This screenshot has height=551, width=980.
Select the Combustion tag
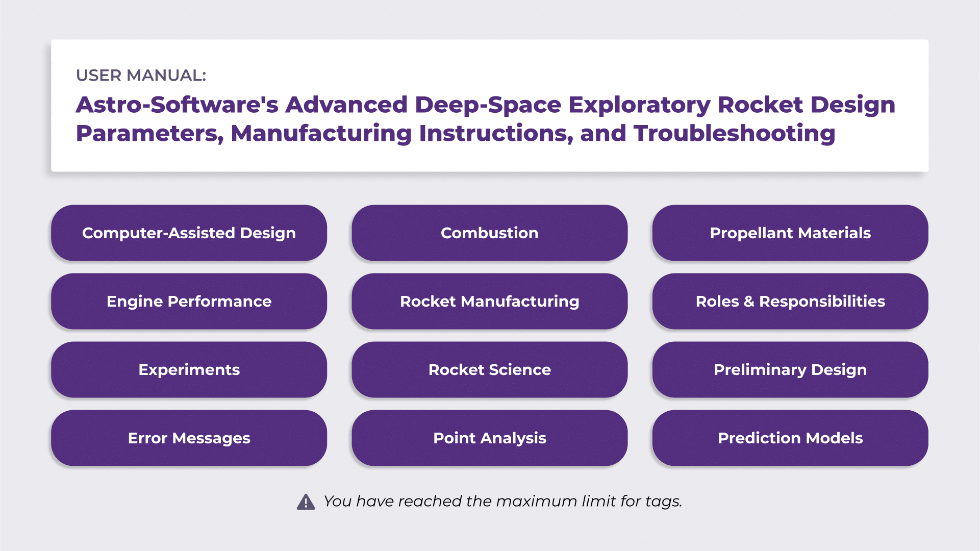490,233
